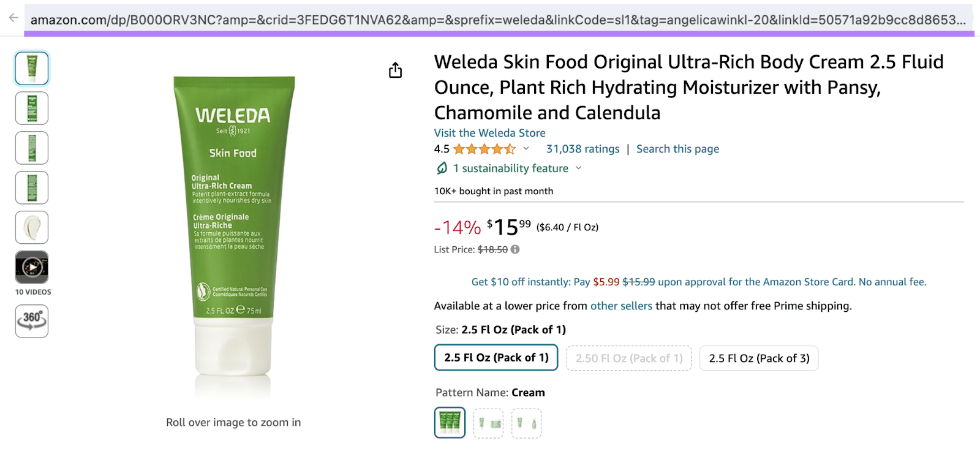Viewport: 980px width, 449px height.
Task: Click the 360-degree view icon
Action: pos(31,321)
